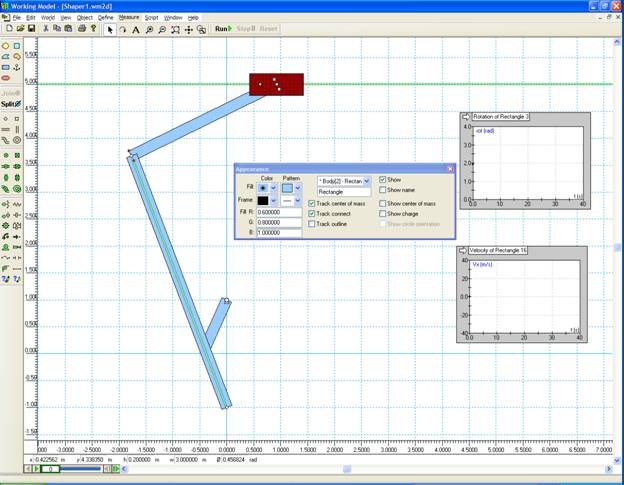This screenshot has height=485, width=624.
Task: Choose the Zoom In magnifier
Action: 149,29
